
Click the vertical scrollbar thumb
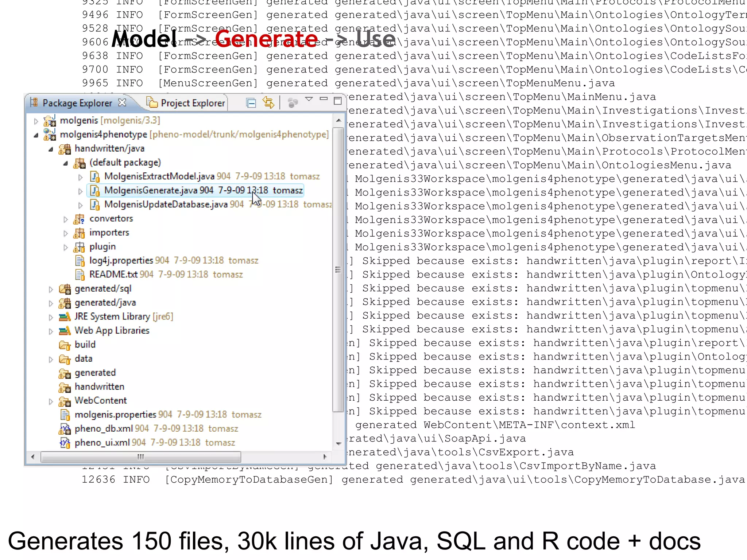[338, 270]
